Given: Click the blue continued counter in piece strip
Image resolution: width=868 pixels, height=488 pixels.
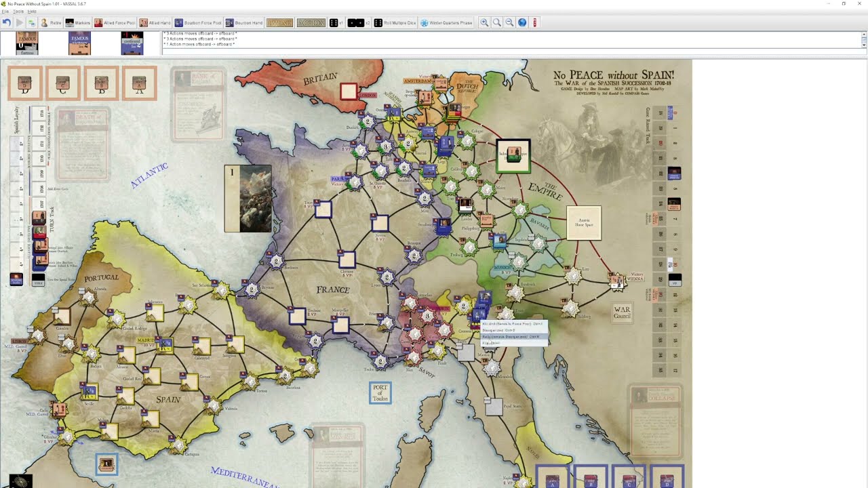Looking at the screenshot, I should coord(132,43).
